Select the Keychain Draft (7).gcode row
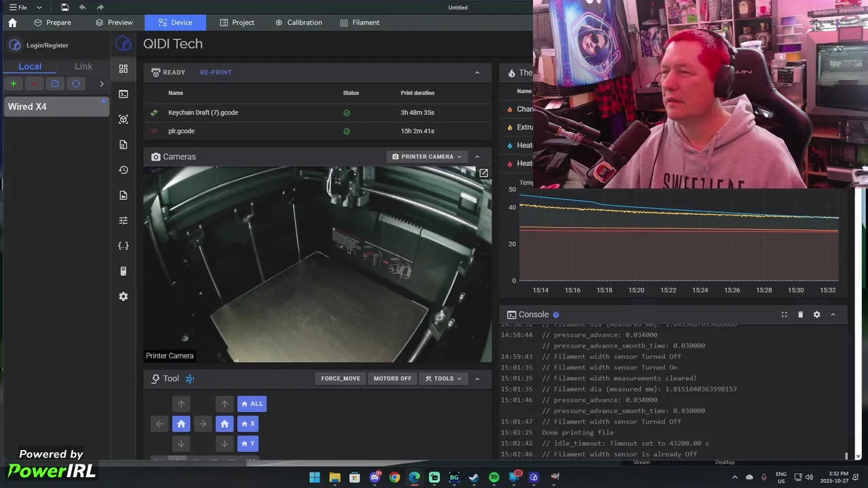The image size is (868, 488). pyautogui.click(x=317, y=113)
